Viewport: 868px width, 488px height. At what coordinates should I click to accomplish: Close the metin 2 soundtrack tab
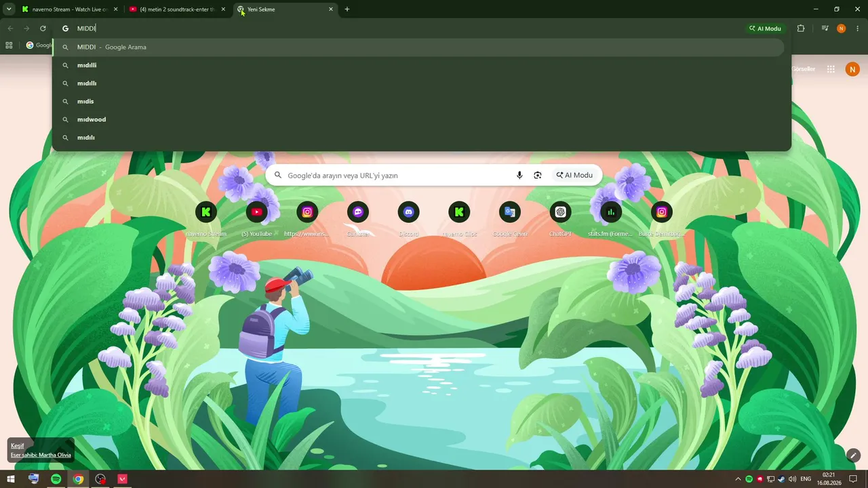coord(223,9)
